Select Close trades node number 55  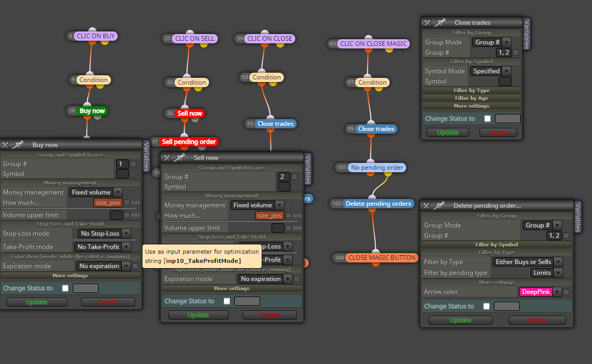275,123
